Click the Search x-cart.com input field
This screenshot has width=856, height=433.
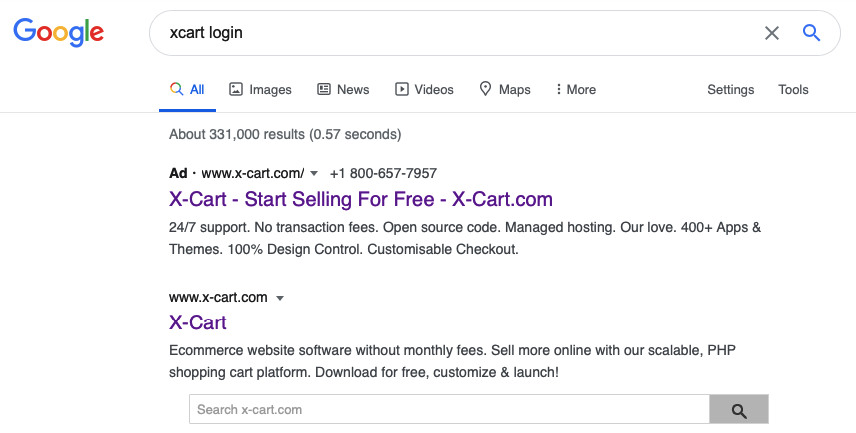(x=449, y=410)
